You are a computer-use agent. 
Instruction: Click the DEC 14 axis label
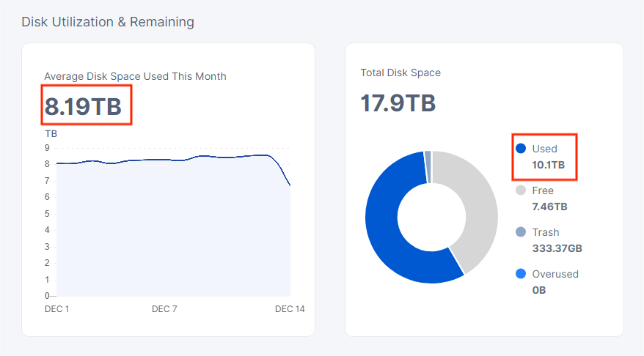click(290, 309)
